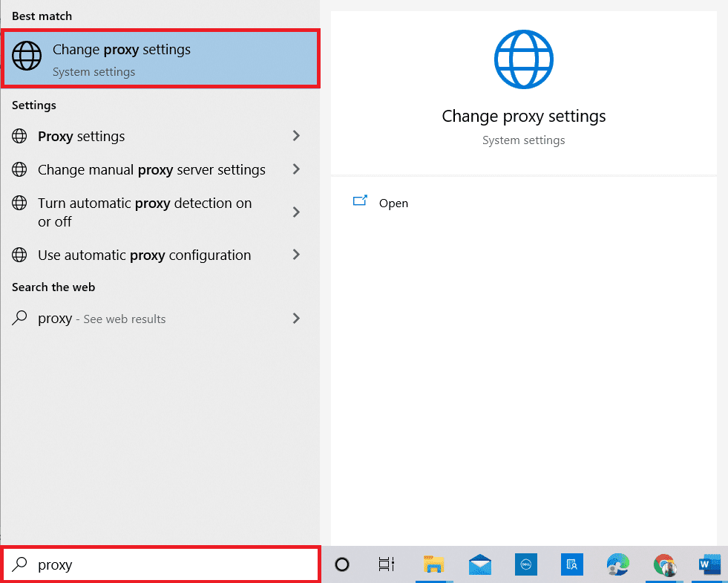This screenshot has width=728, height=583.
Task: Open the Mail app from the taskbar
Action: (480, 564)
